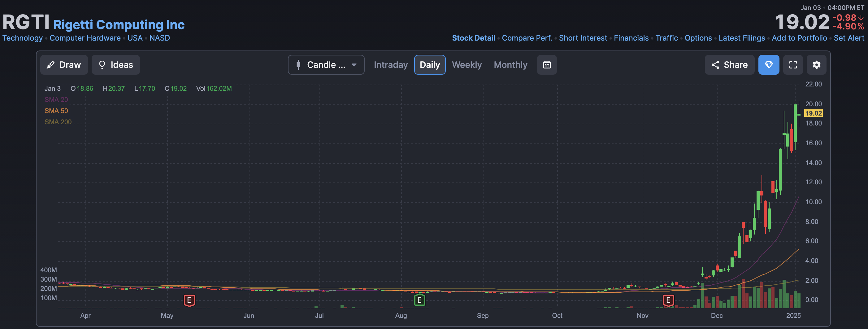Click the SMA 50 legend label
868x329 pixels.
(x=56, y=111)
